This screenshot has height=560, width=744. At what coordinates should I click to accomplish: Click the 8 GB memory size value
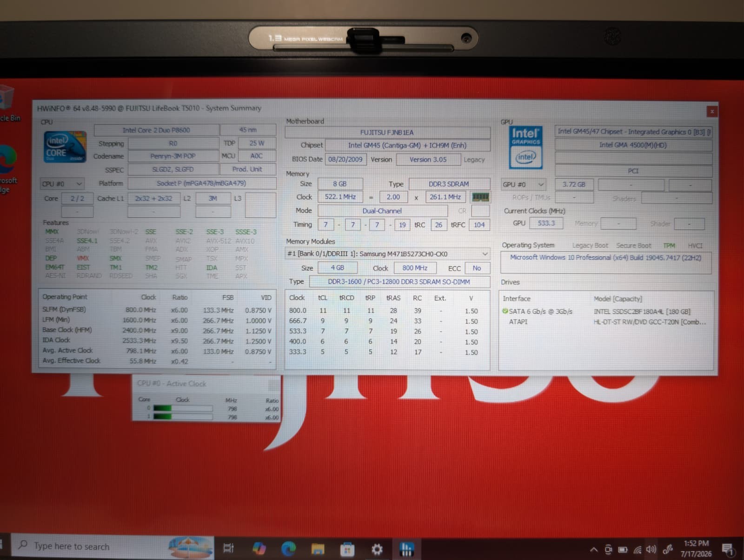[339, 184]
